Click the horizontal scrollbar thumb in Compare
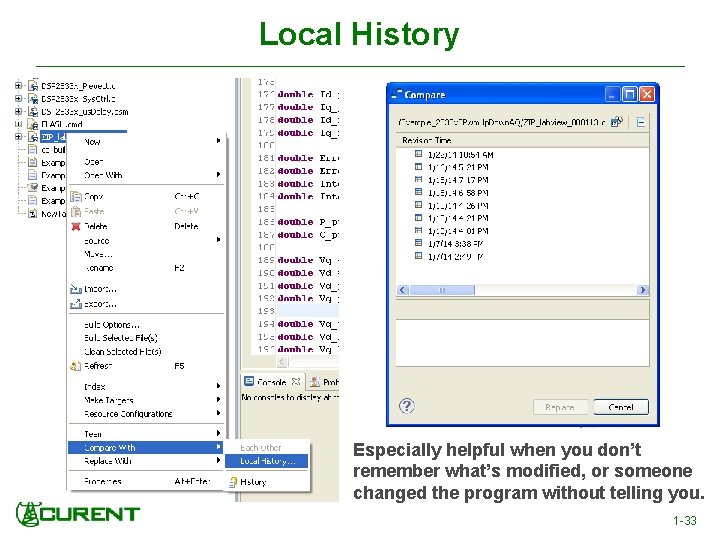 pyautogui.click(x=442, y=290)
